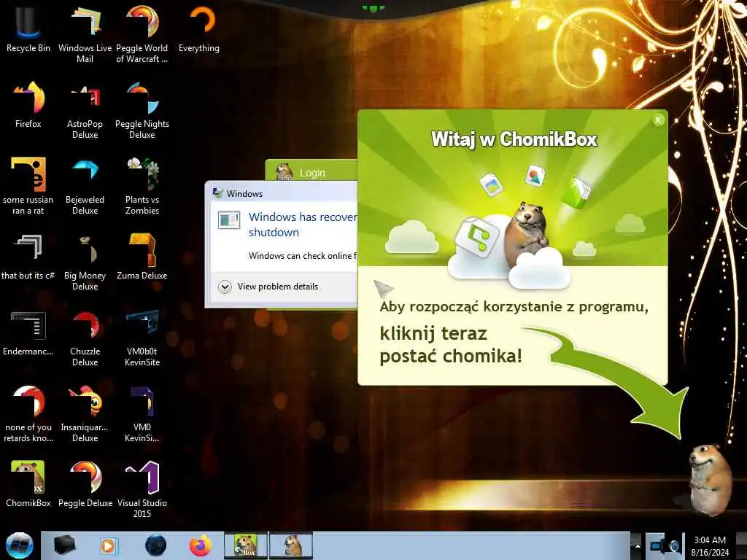Click the 'Witaj w ChomikBox' heading
The image size is (747, 560).
(514, 139)
